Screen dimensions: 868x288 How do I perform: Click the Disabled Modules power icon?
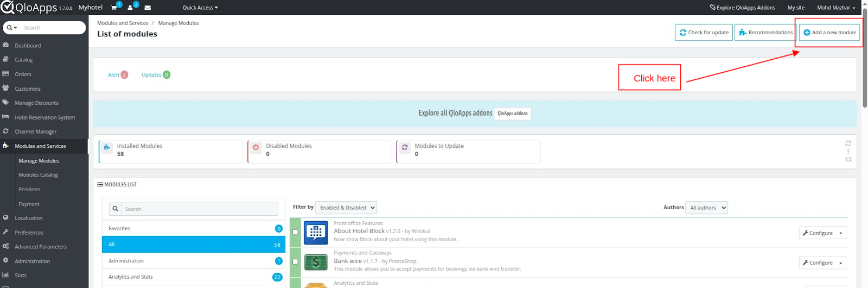(256, 147)
